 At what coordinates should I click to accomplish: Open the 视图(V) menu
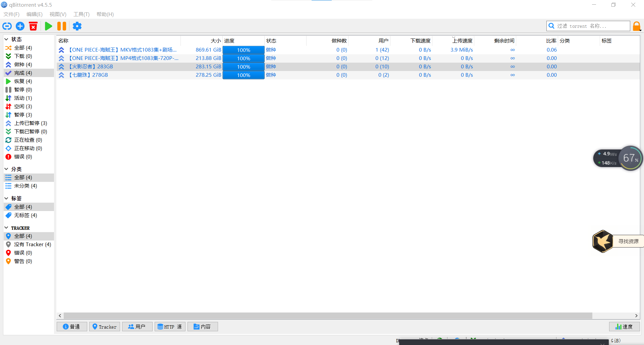coord(58,14)
